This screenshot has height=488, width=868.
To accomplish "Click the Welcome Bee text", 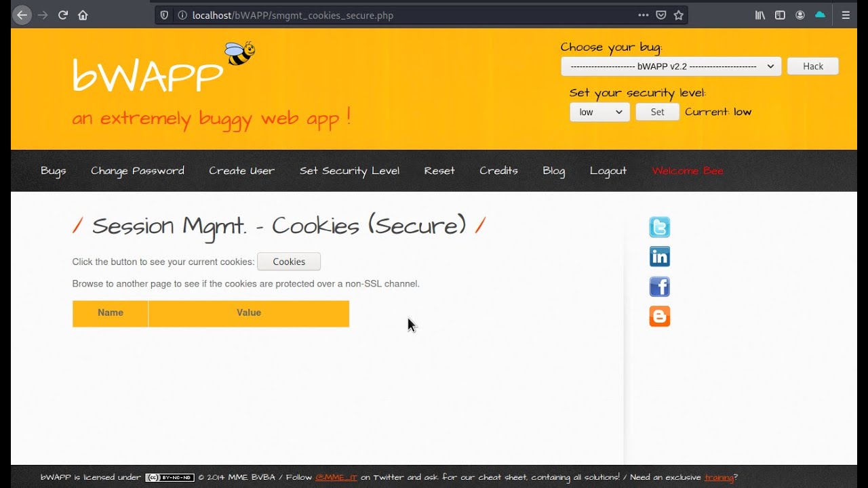I will click(688, 171).
